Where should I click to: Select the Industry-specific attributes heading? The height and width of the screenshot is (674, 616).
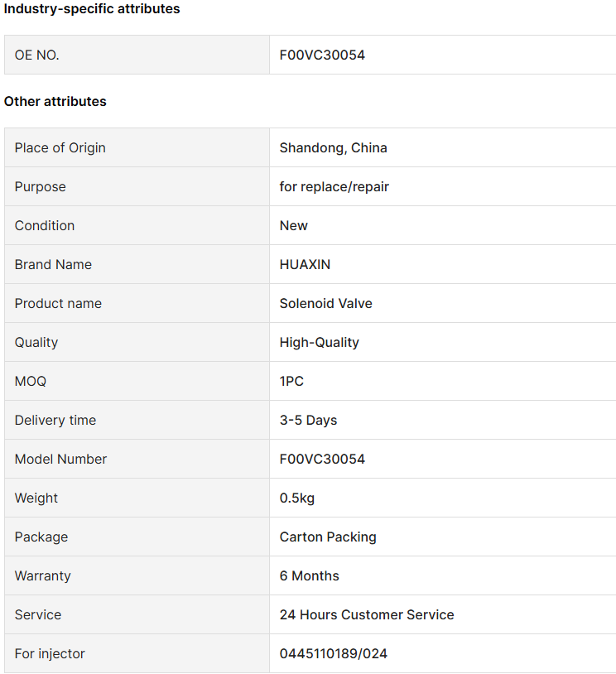[x=92, y=8]
